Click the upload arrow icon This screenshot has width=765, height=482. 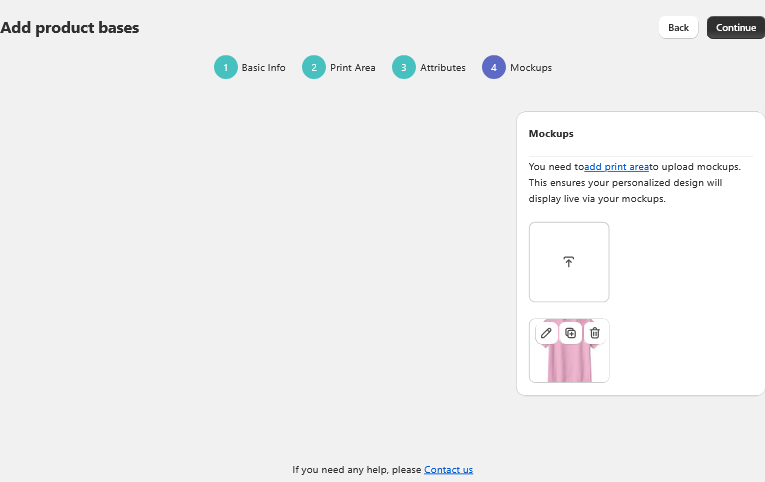[x=569, y=262]
